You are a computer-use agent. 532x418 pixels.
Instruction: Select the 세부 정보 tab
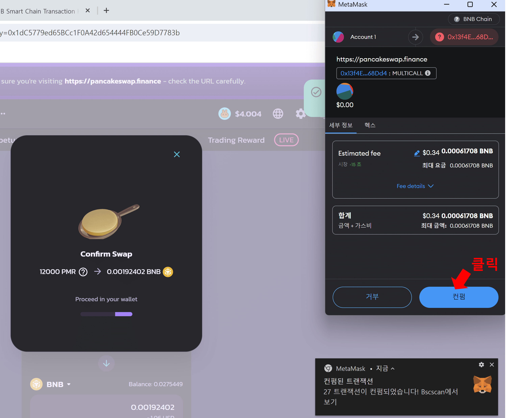(x=341, y=125)
